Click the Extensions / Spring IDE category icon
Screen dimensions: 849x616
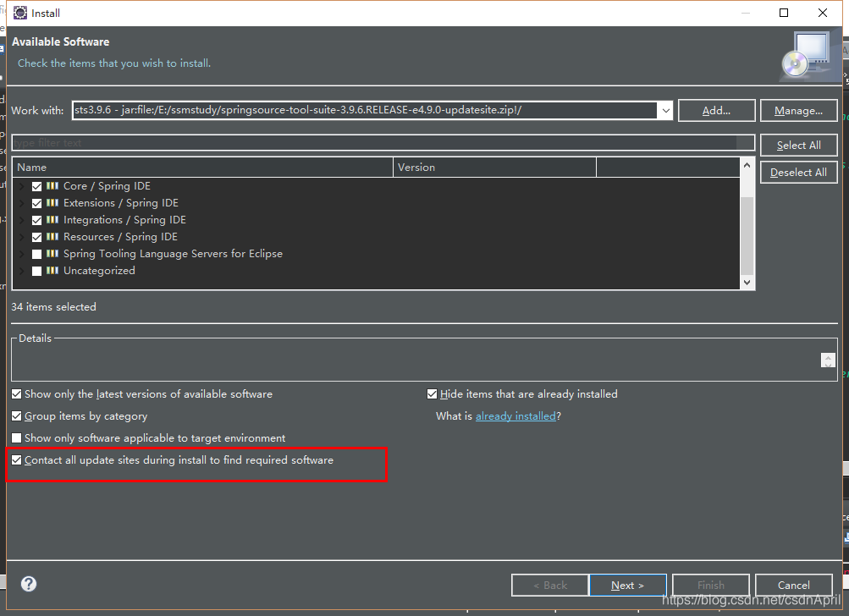tap(52, 202)
